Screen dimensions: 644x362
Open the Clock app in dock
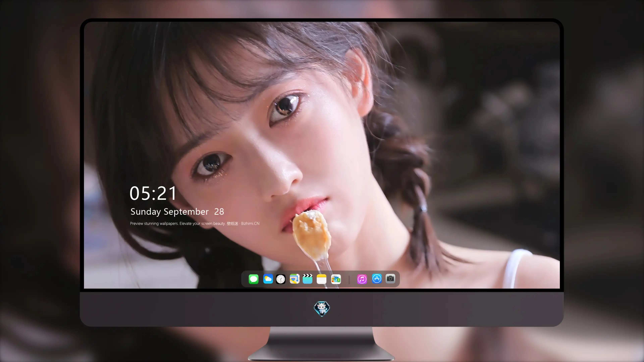(x=281, y=279)
